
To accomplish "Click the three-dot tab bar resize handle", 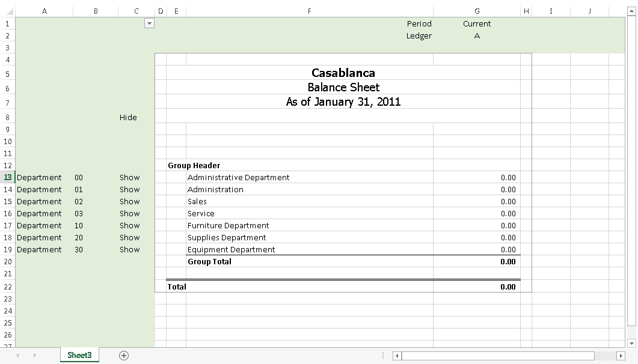I will (383, 356).
